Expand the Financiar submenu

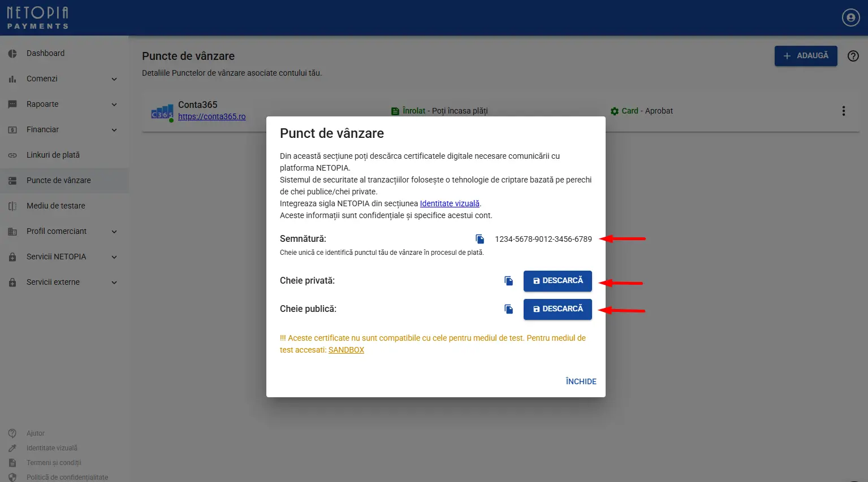click(114, 130)
